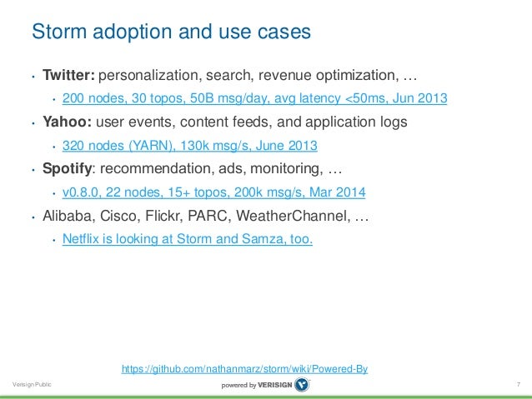Click the 'Spotify' recommendation bullet text
532x399 pixels.
tap(193, 168)
